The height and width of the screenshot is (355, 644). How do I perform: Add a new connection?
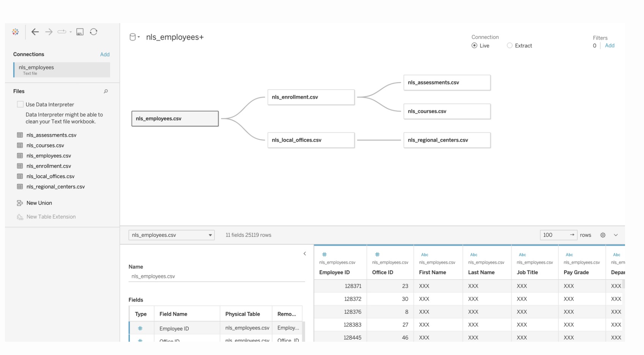[105, 55]
